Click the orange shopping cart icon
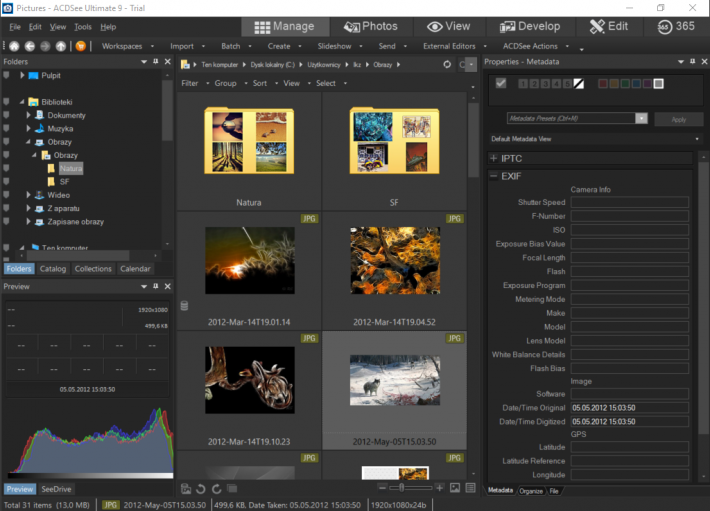 coord(81,46)
